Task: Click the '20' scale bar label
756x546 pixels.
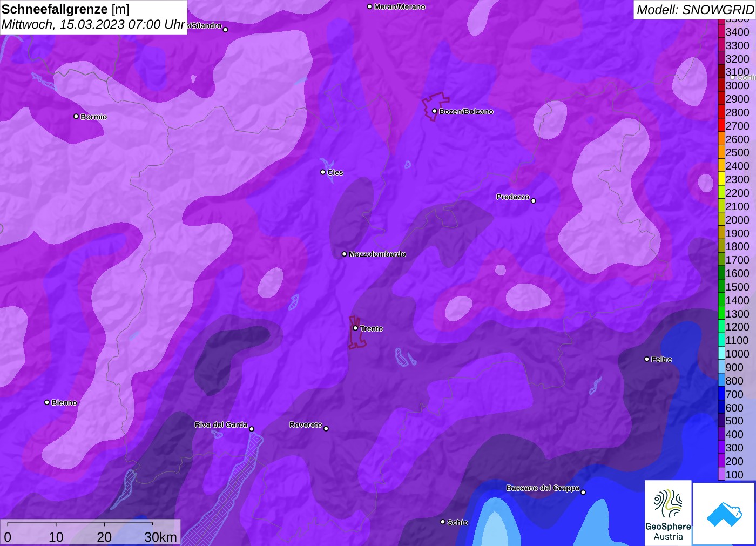Action: 104,537
